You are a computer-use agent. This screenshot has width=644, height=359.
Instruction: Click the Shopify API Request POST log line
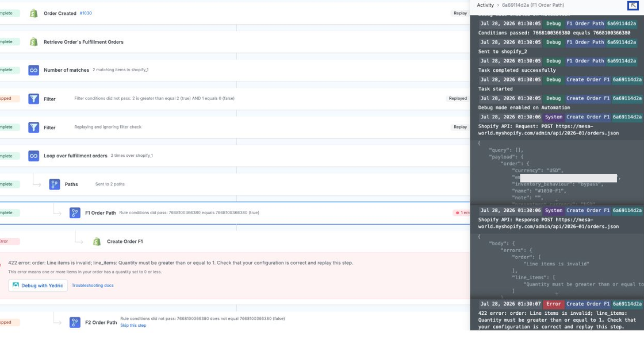pyautogui.click(x=549, y=130)
